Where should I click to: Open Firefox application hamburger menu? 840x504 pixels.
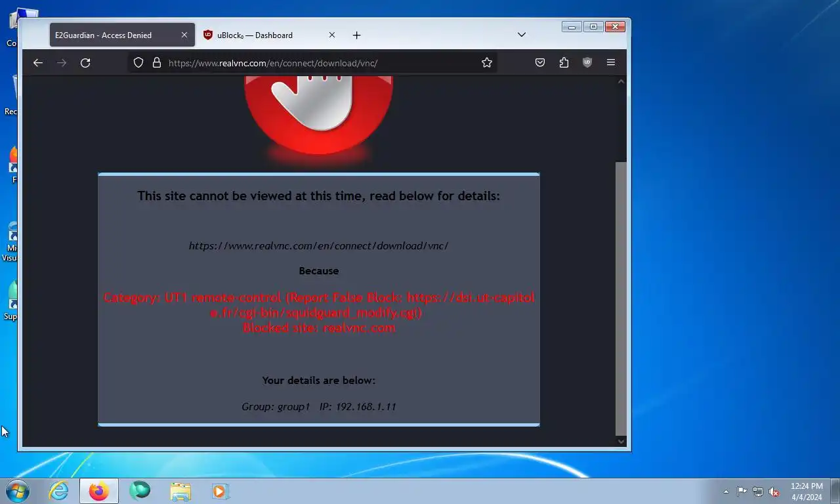click(611, 63)
